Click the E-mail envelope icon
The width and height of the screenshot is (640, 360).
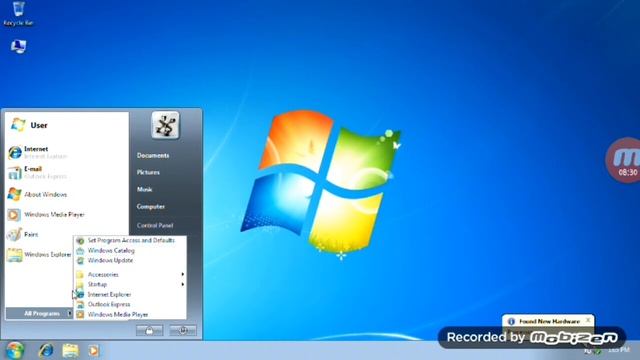click(x=15, y=173)
